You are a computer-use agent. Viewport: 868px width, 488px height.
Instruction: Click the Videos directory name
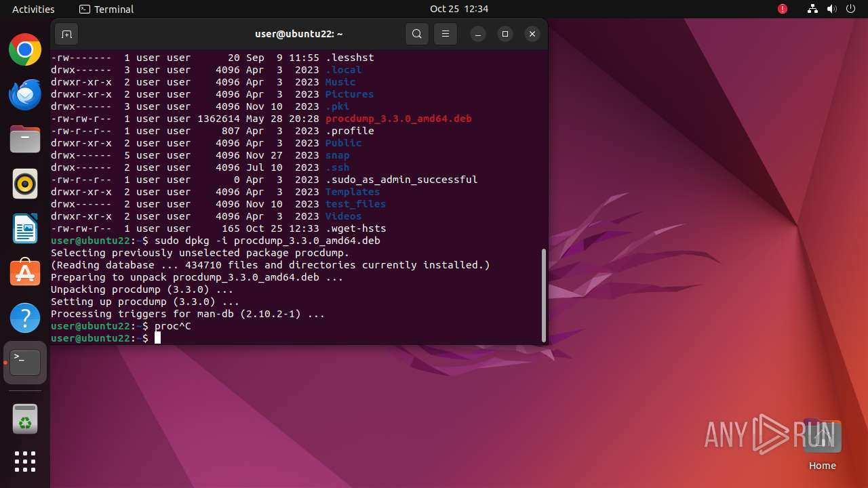click(344, 216)
